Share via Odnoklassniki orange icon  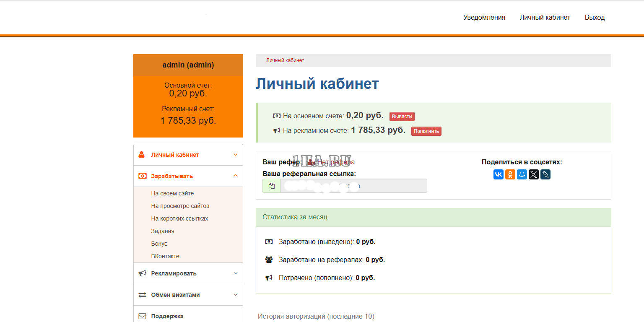point(510,174)
